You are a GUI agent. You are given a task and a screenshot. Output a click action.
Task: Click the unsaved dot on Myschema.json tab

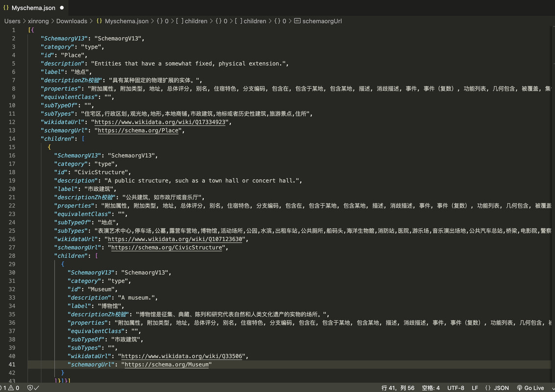pos(62,7)
